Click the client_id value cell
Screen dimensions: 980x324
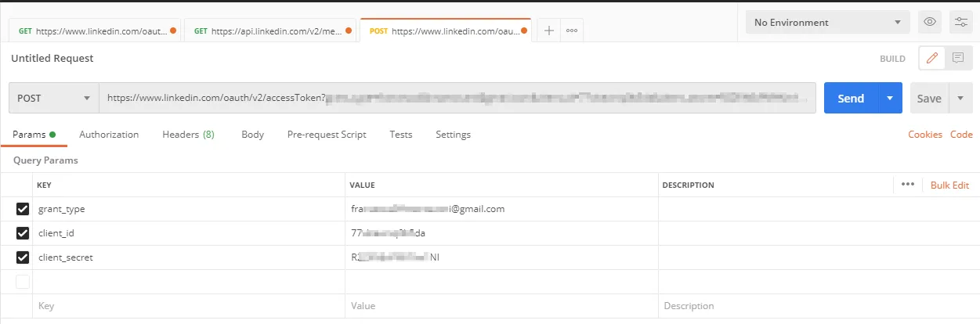pos(501,233)
